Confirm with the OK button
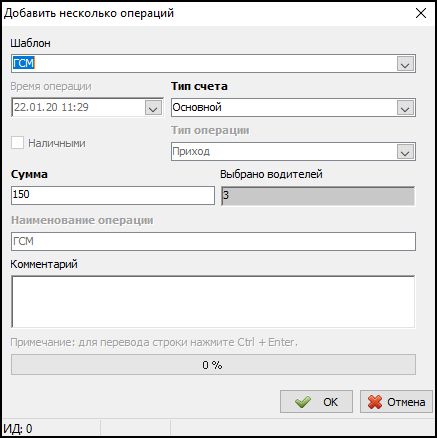This screenshot has width=437, height=438. [316, 402]
